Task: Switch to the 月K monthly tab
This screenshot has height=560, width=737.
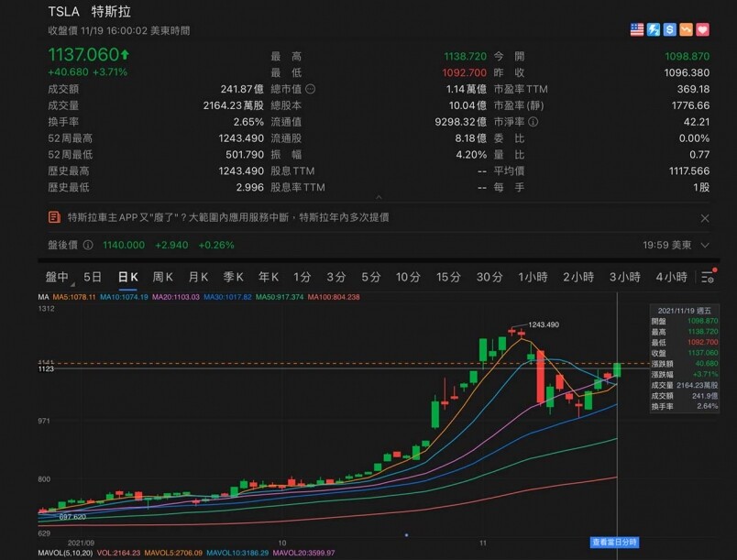Action: 198,277
